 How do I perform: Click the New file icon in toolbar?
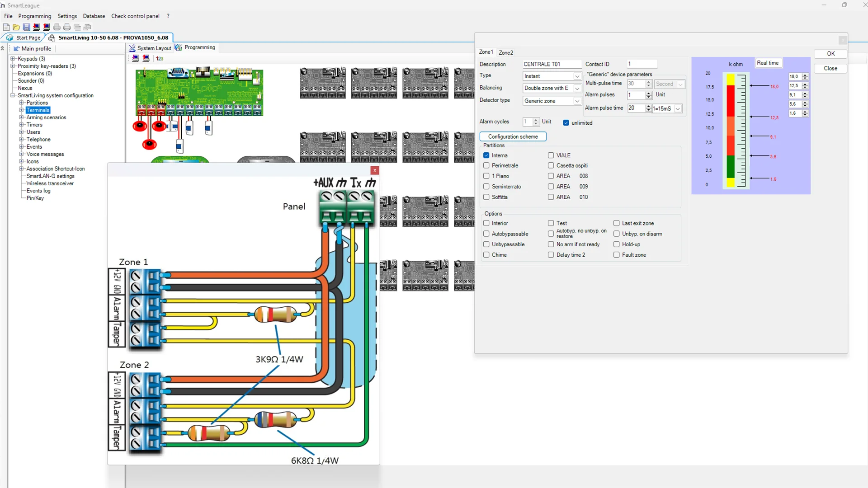[x=6, y=27]
